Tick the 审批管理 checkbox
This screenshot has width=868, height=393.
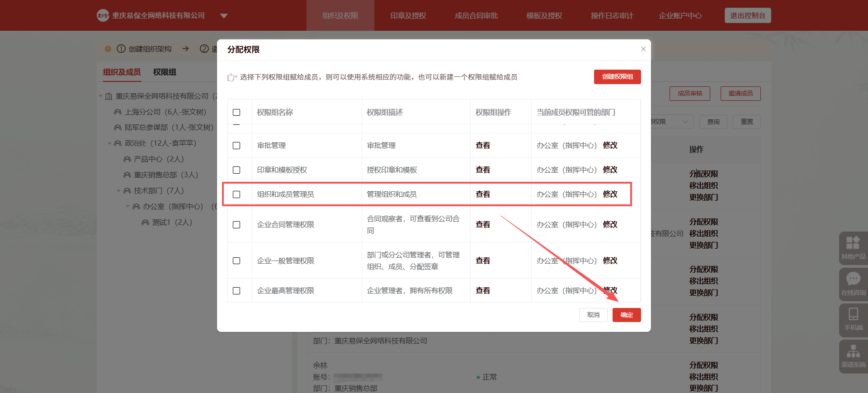[236, 146]
